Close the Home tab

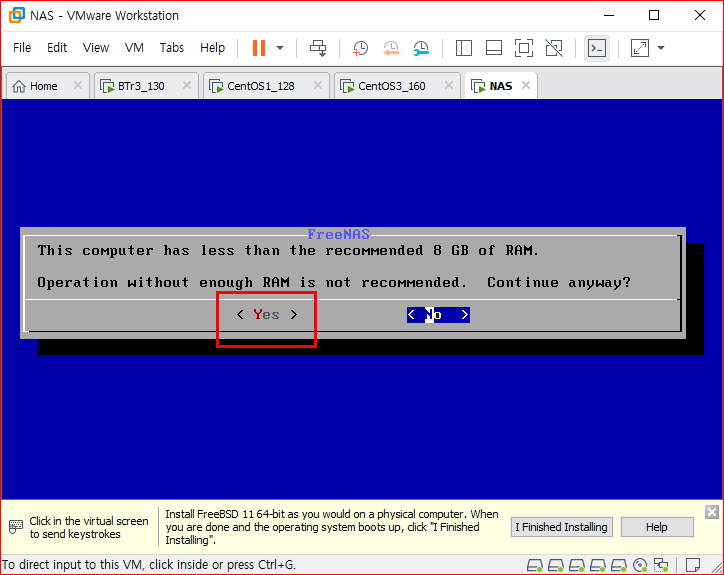pyautogui.click(x=78, y=85)
